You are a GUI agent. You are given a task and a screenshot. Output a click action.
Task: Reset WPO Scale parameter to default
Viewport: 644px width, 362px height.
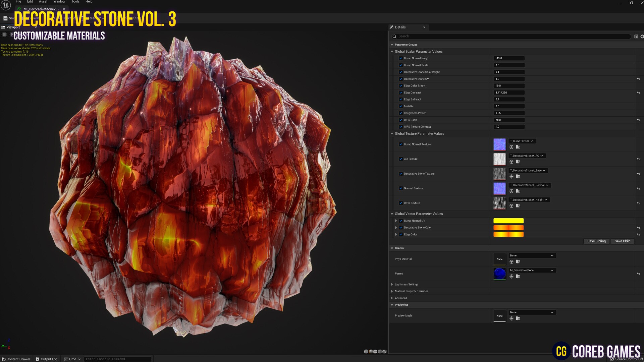[638, 120]
